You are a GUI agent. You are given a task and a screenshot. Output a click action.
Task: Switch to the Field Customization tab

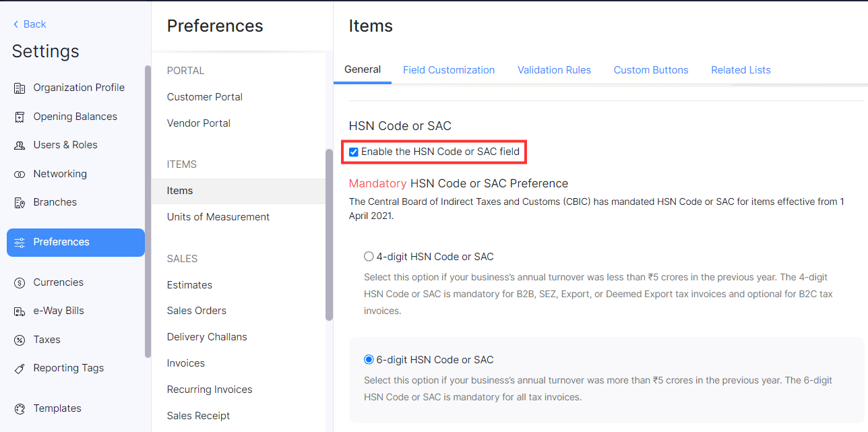click(449, 69)
